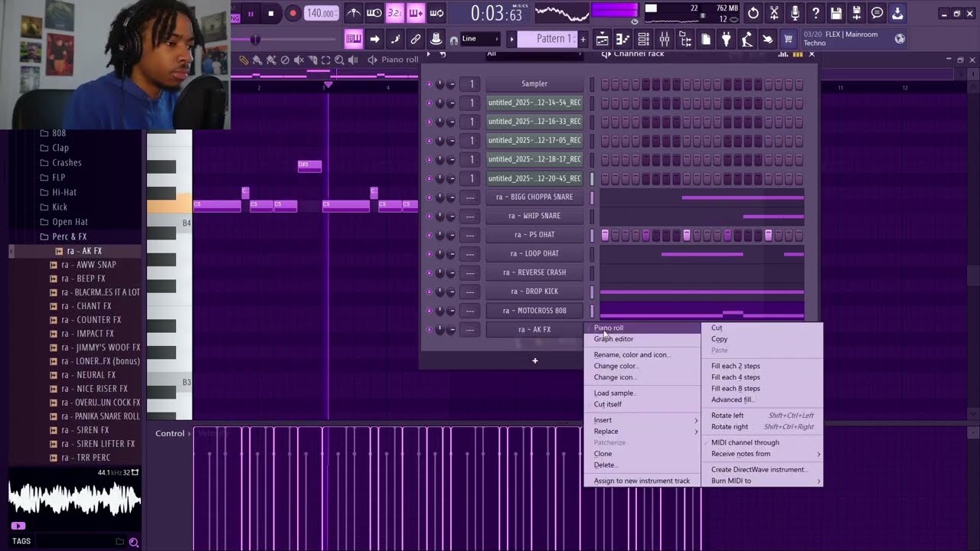Click the Stop playback button
Screen dimensions: 980x551
[x=270, y=13]
